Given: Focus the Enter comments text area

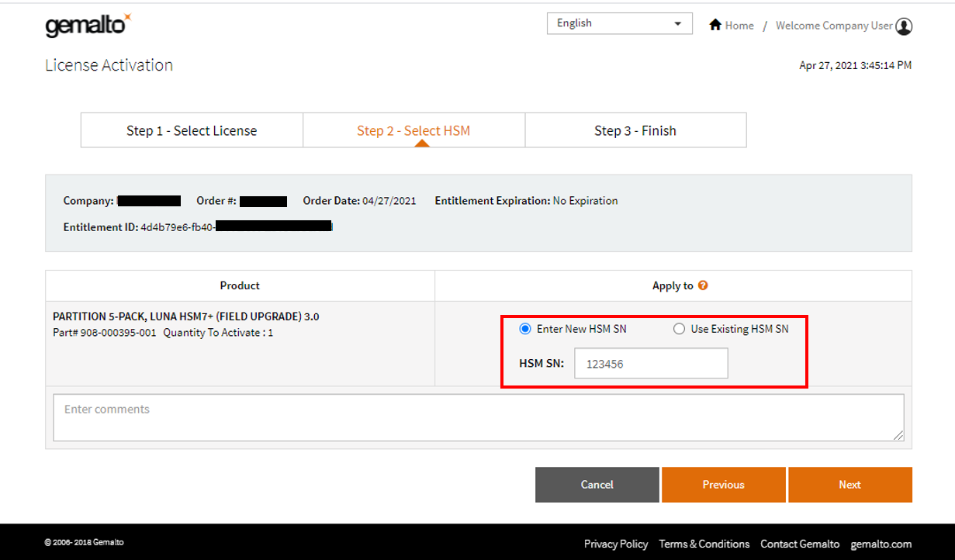Looking at the screenshot, I should click(478, 417).
